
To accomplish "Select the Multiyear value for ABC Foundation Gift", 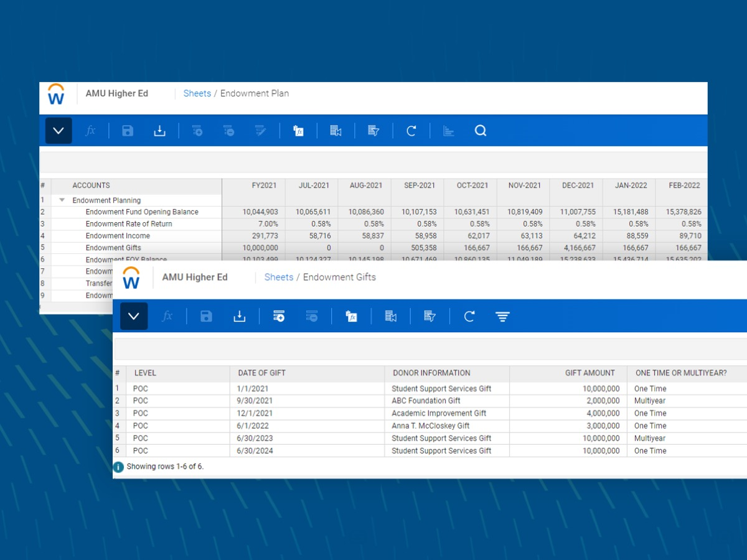I will pos(650,401).
